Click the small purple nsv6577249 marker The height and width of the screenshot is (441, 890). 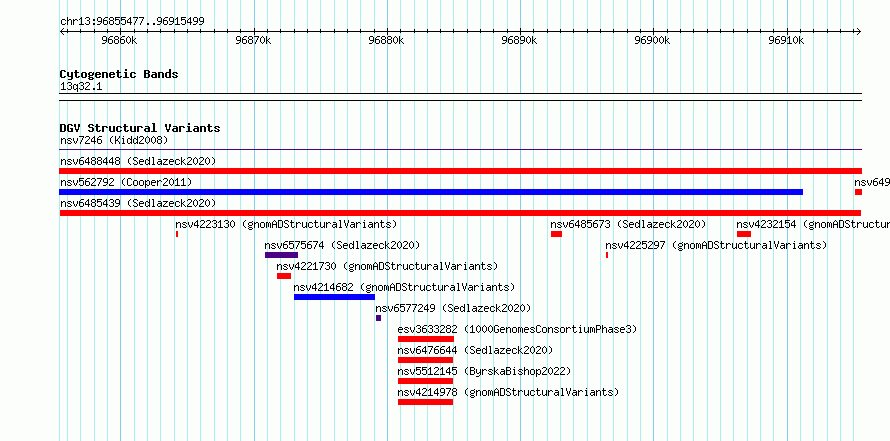(378, 318)
